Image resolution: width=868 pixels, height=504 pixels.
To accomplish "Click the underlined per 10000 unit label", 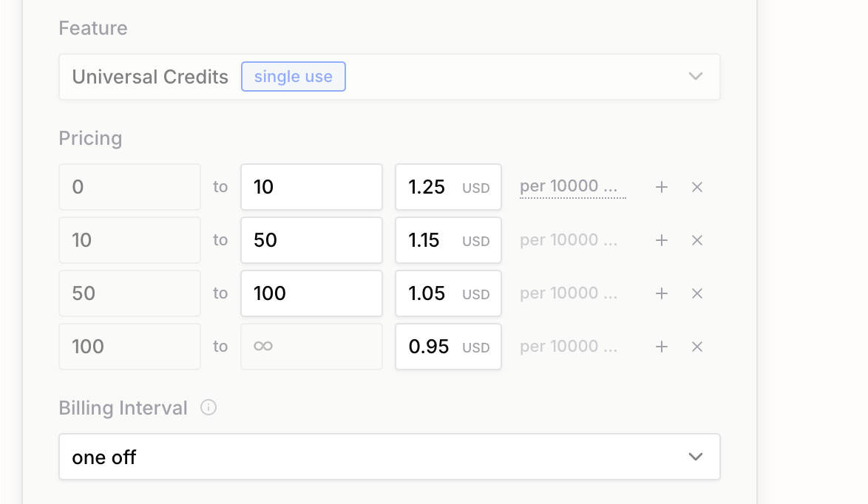I will [572, 186].
